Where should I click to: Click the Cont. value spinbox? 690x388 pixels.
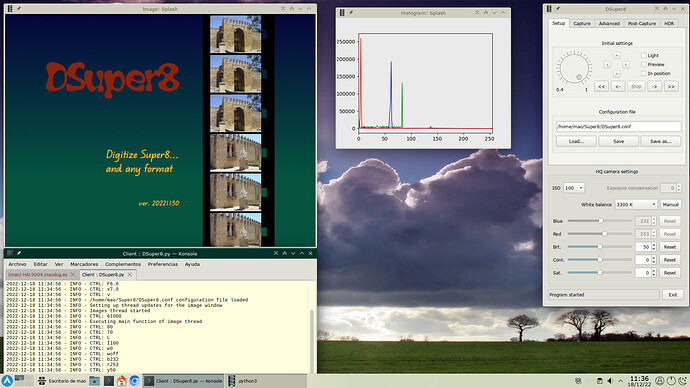click(646, 260)
